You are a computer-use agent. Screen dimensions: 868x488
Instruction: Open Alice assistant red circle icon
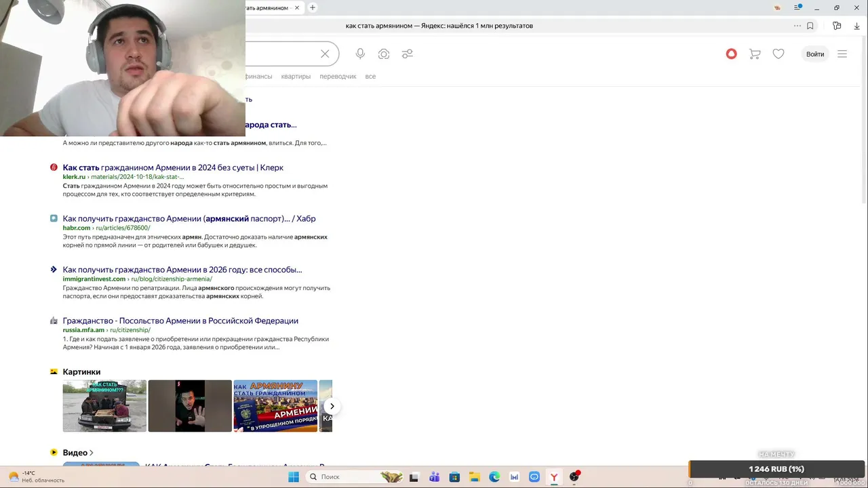click(731, 54)
